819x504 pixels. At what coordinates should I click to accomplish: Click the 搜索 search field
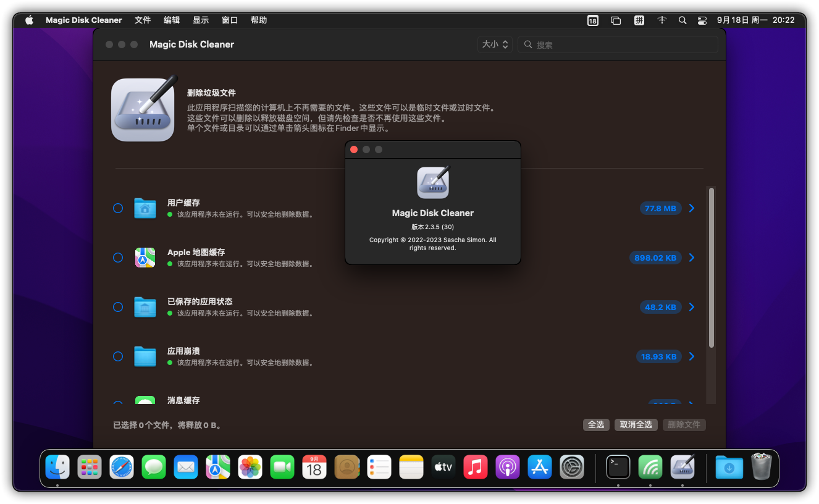(618, 44)
